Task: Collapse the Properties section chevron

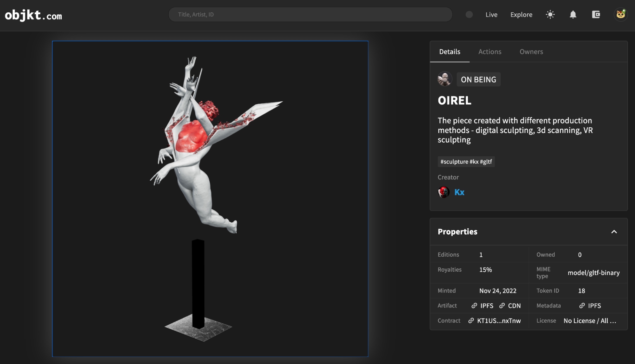Action: pyautogui.click(x=614, y=232)
